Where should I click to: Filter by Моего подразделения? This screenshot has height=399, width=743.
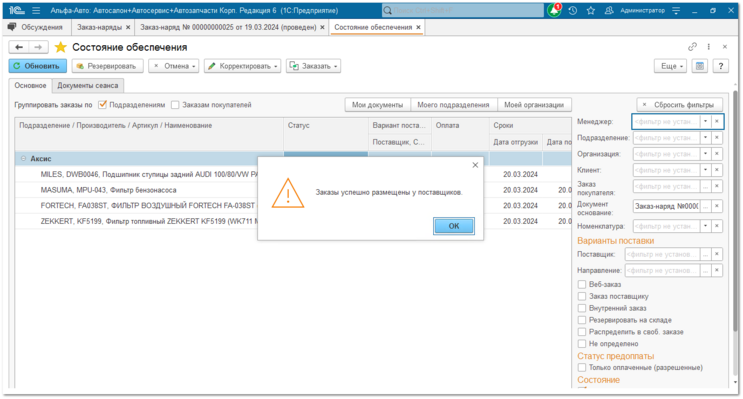coord(453,105)
